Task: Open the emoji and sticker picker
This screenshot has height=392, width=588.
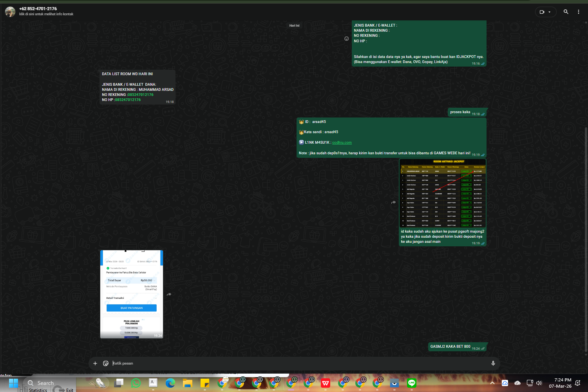Action: point(106,363)
